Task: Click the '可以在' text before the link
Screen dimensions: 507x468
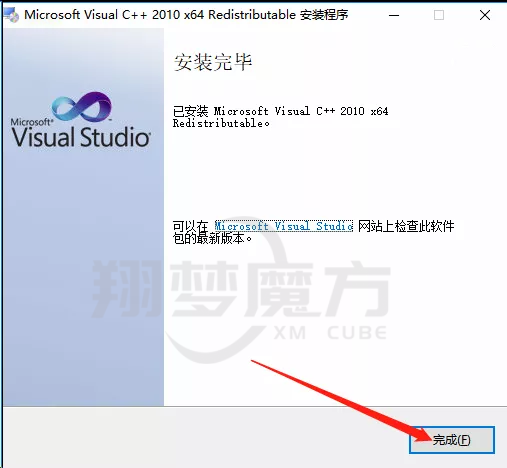Action: click(190, 226)
